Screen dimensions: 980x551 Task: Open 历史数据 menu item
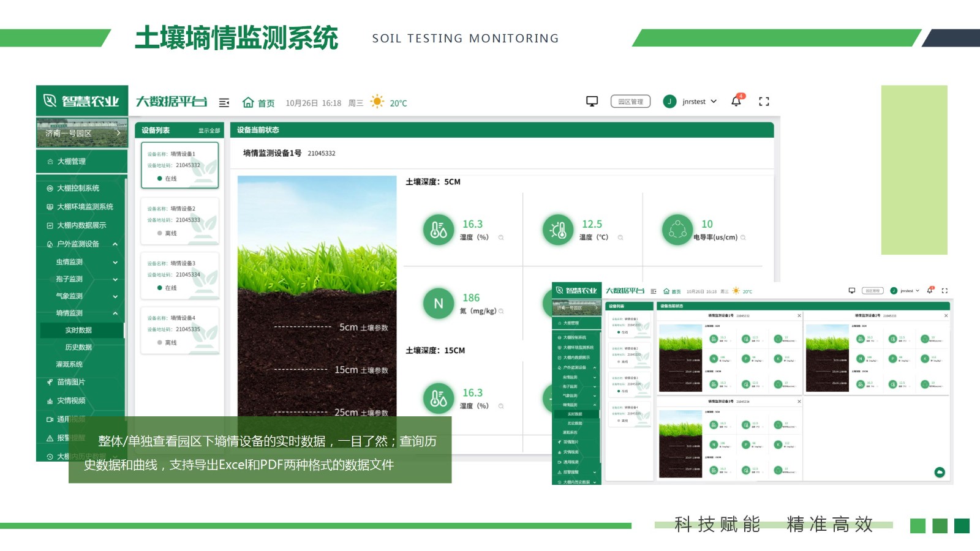tap(78, 347)
